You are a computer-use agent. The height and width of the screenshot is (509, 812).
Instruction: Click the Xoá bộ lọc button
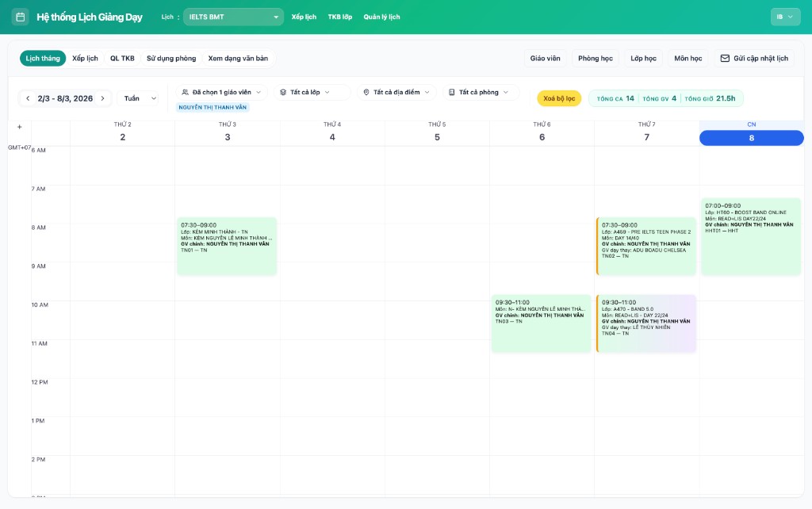(x=559, y=98)
